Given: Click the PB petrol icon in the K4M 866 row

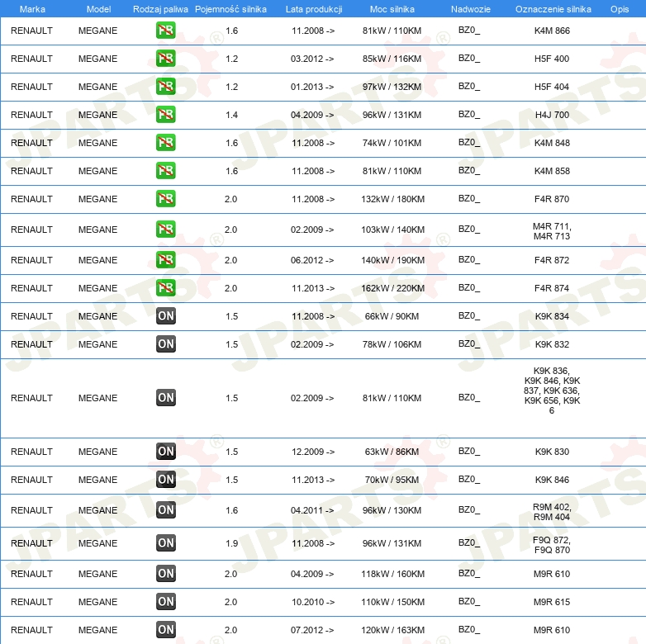Looking at the screenshot, I should point(165,31).
